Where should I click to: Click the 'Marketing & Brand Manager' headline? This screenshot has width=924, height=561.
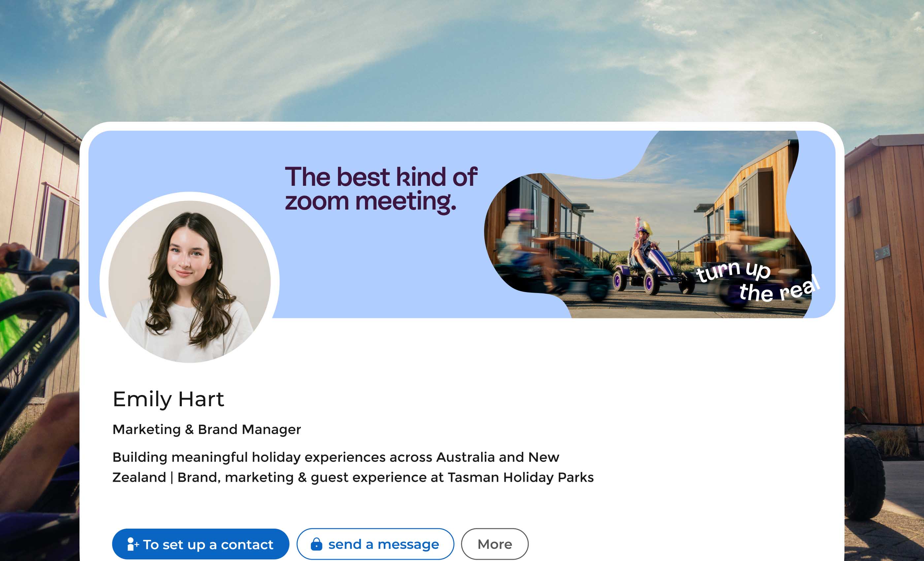(207, 429)
